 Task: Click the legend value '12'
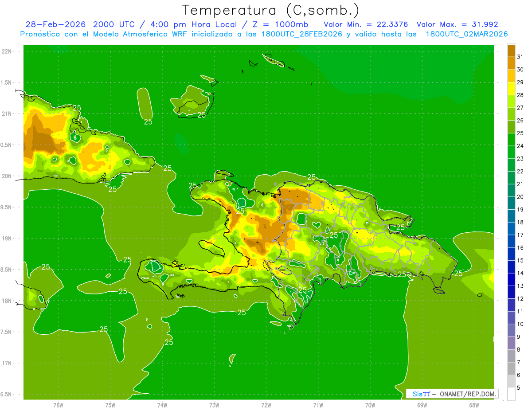520,298
